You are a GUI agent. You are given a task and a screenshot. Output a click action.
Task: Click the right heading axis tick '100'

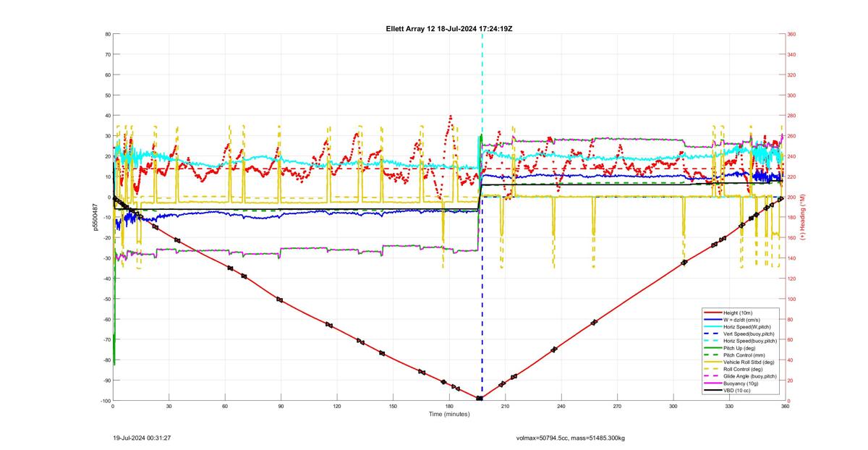coord(792,299)
